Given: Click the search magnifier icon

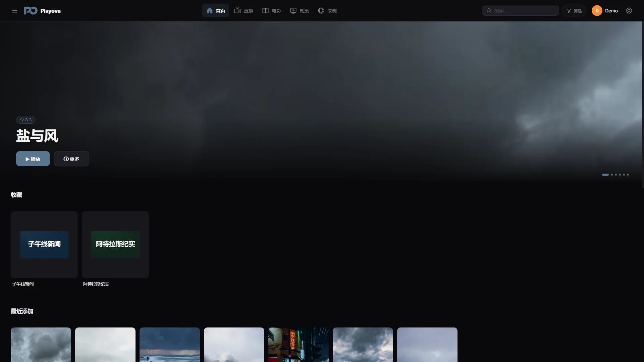Looking at the screenshot, I should (x=489, y=11).
